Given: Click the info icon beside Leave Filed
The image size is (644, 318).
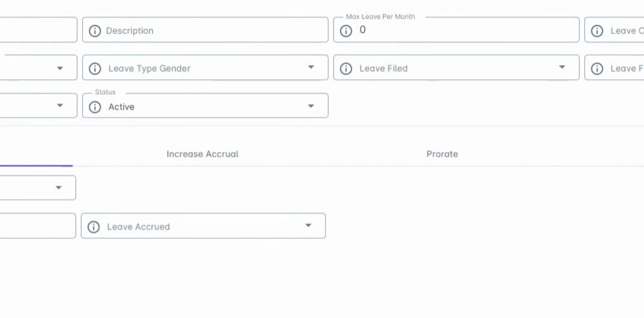Looking at the screenshot, I should click(346, 69).
